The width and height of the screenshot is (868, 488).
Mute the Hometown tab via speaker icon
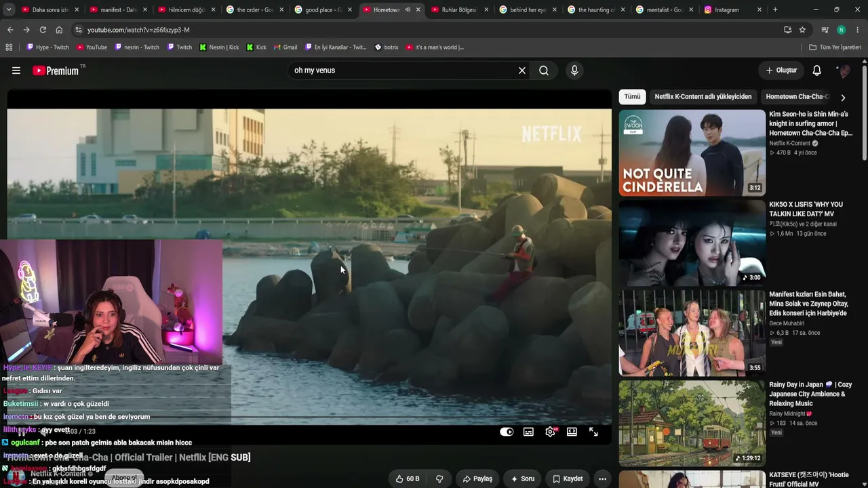point(408,9)
